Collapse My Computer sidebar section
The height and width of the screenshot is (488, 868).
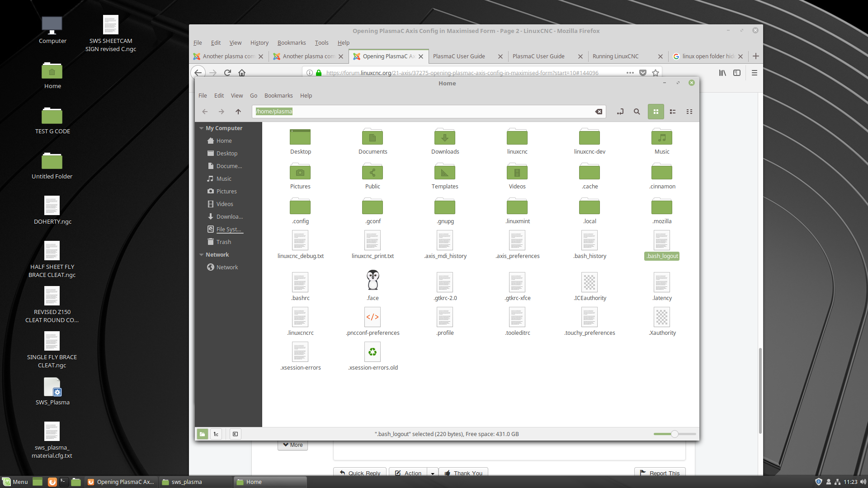click(x=201, y=128)
